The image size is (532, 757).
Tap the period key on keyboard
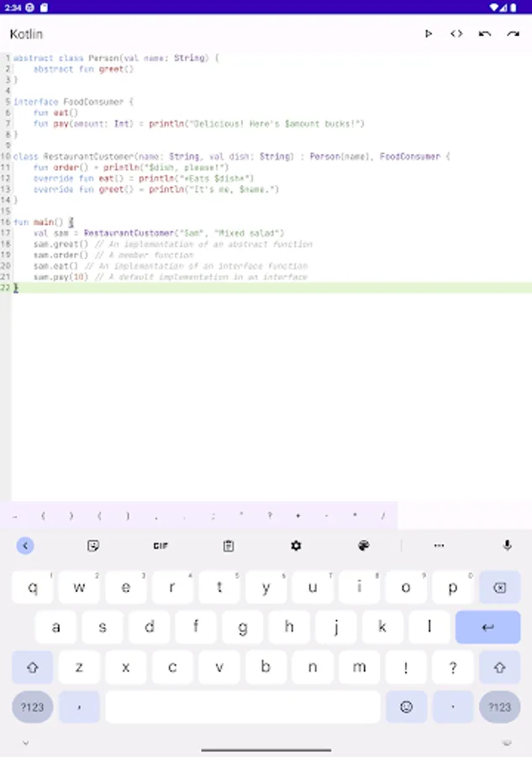(453, 707)
